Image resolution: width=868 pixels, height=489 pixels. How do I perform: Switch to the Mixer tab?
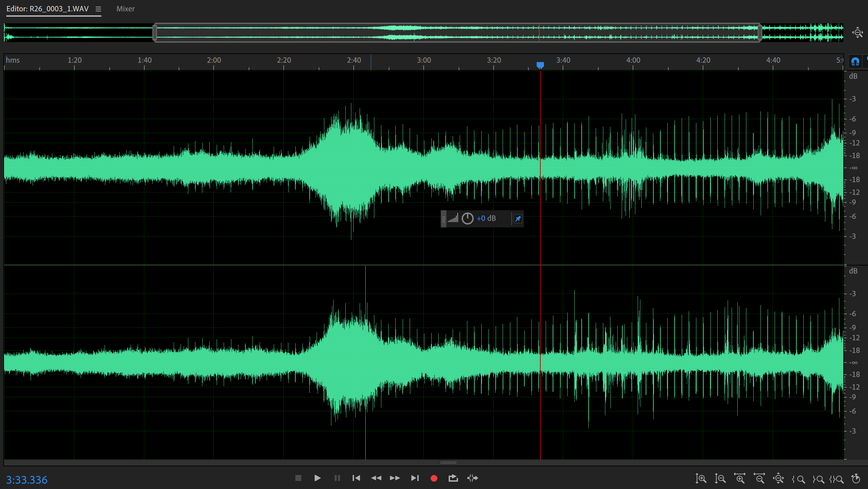(125, 9)
